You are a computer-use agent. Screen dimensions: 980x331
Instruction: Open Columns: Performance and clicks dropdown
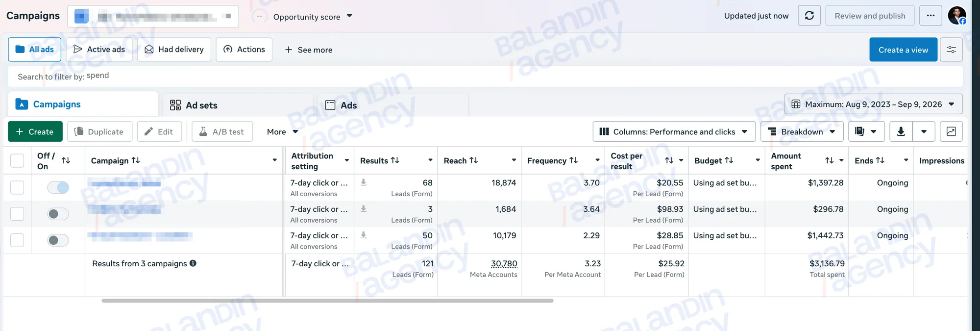click(x=674, y=131)
